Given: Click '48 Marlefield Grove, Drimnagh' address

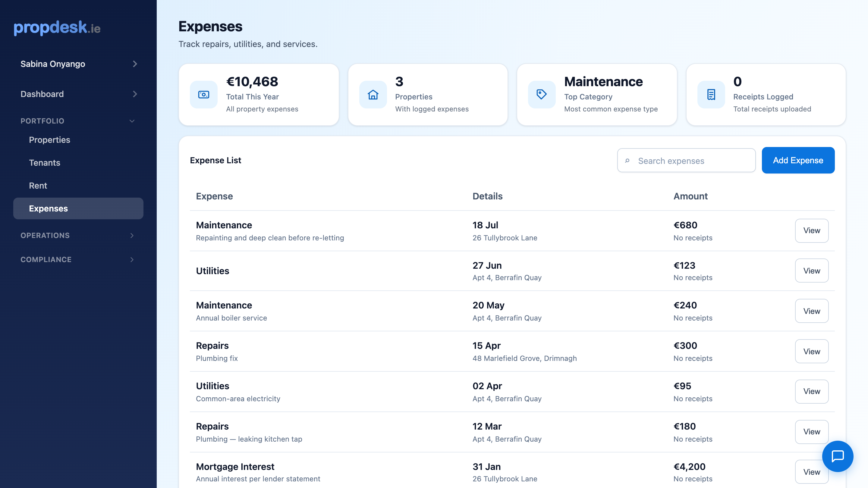Looking at the screenshot, I should point(525,358).
